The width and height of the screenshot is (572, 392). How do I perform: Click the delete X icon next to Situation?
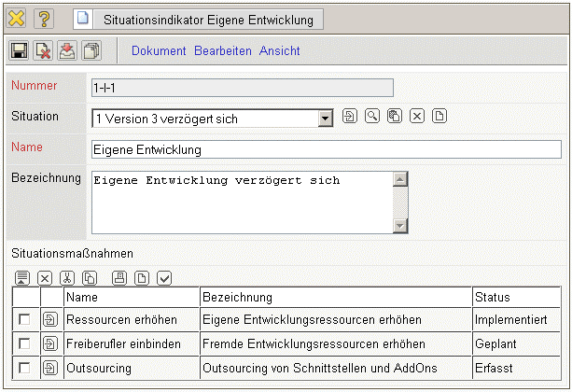tap(417, 117)
